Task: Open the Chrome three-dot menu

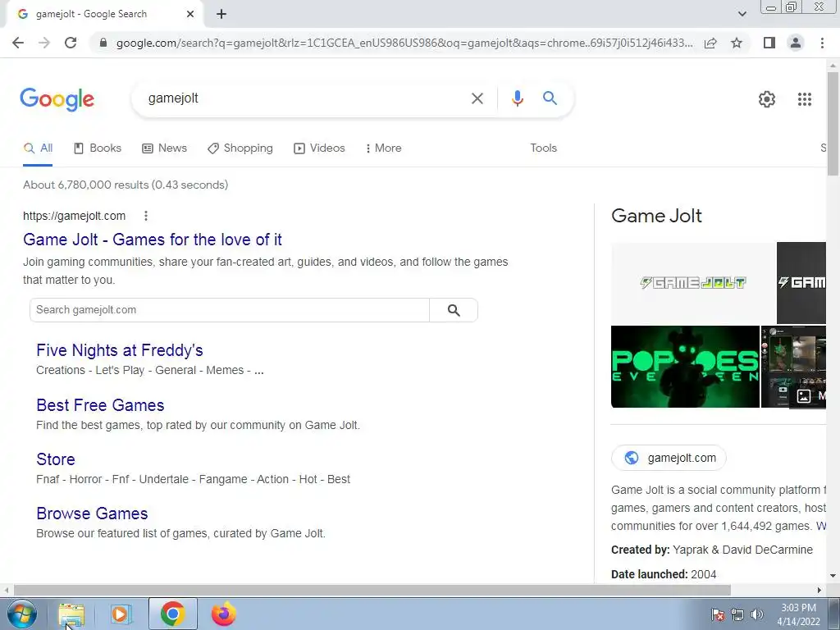Action: pos(822,43)
